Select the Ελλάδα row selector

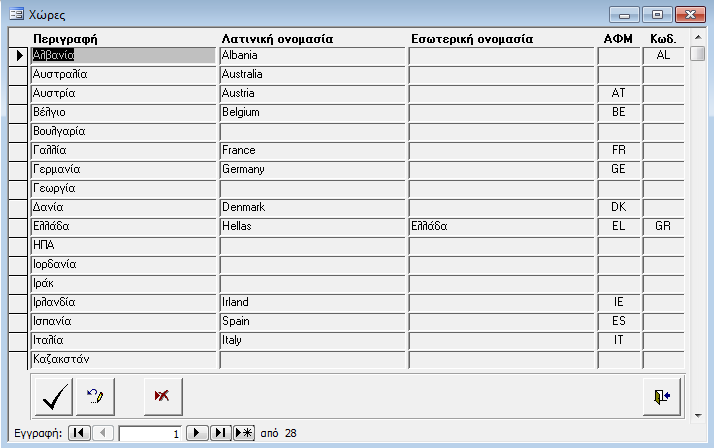[x=19, y=227]
